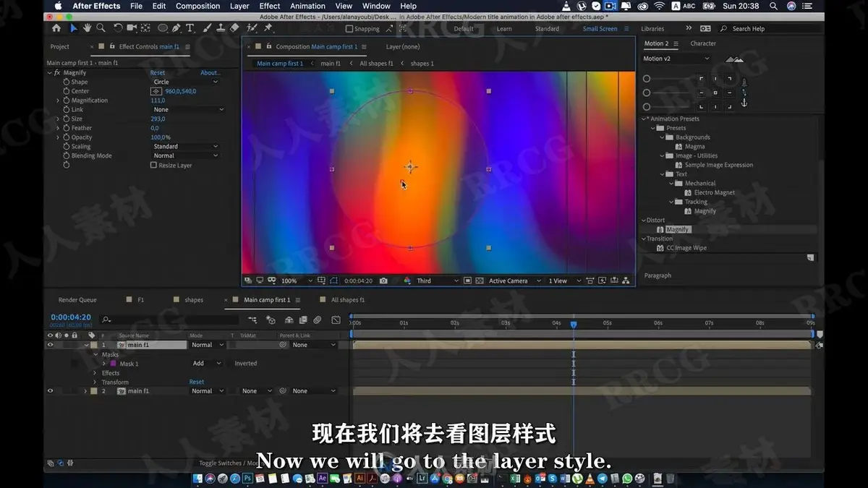Toggle the Magnification stopwatch
This screenshot has width=868, height=488.
(67, 100)
